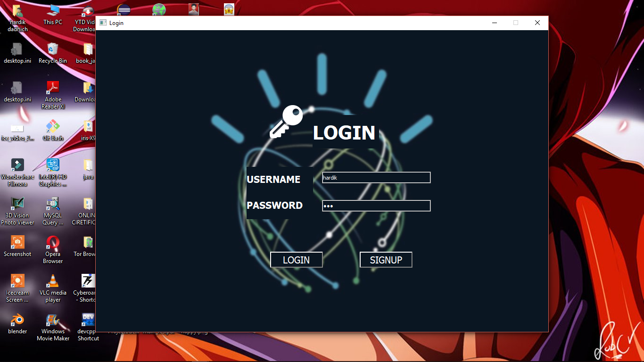Open the devcpp Shortcut
This screenshot has width=644, height=362.
click(87, 320)
